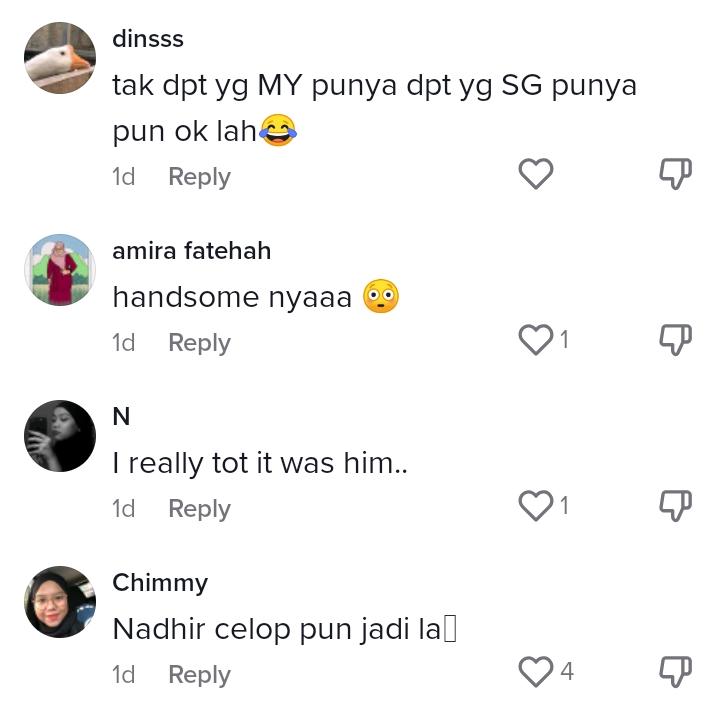The image size is (720, 720).
Task: Open the amira fatehah username link
Action: pyautogui.click(x=191, y=250)
